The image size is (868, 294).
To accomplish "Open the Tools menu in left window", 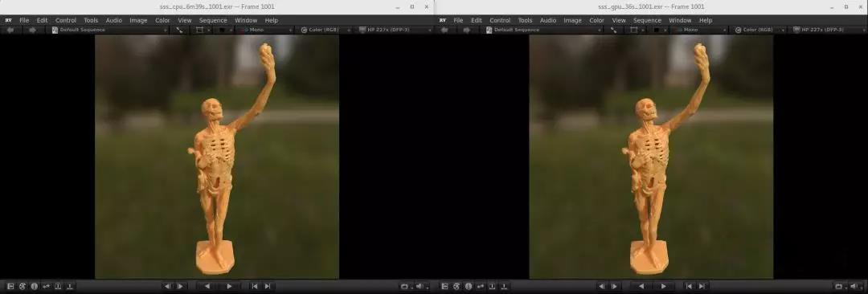I will click(x=91, y=21).
